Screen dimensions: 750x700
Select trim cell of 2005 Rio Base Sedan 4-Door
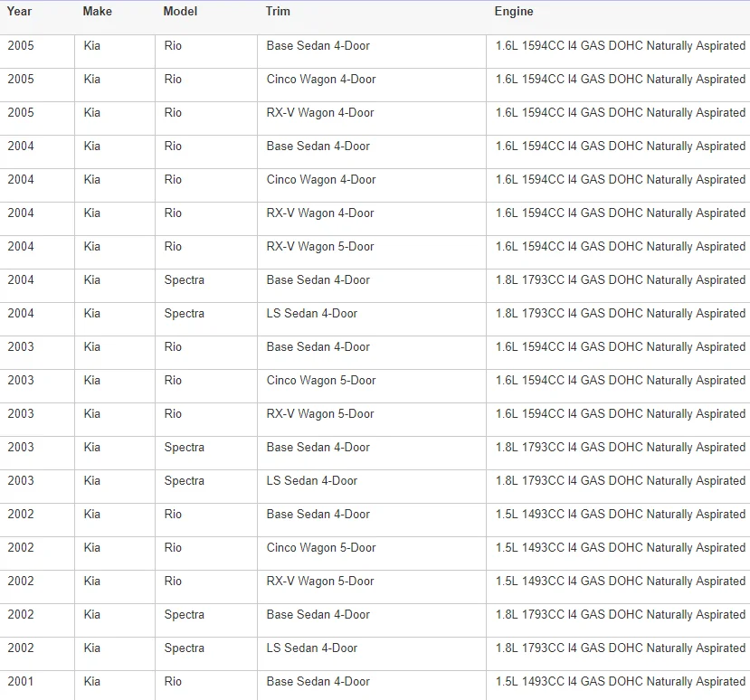click(x=372, y=52)
